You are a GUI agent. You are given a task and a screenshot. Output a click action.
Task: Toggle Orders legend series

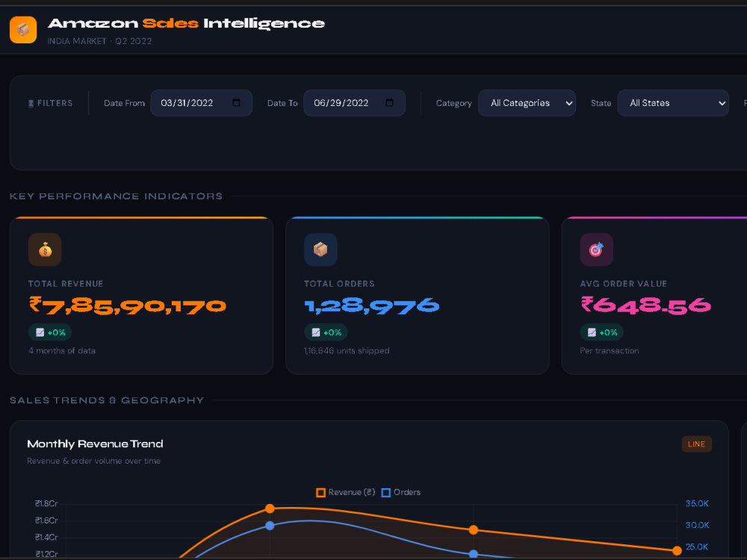tap(401, 492)
